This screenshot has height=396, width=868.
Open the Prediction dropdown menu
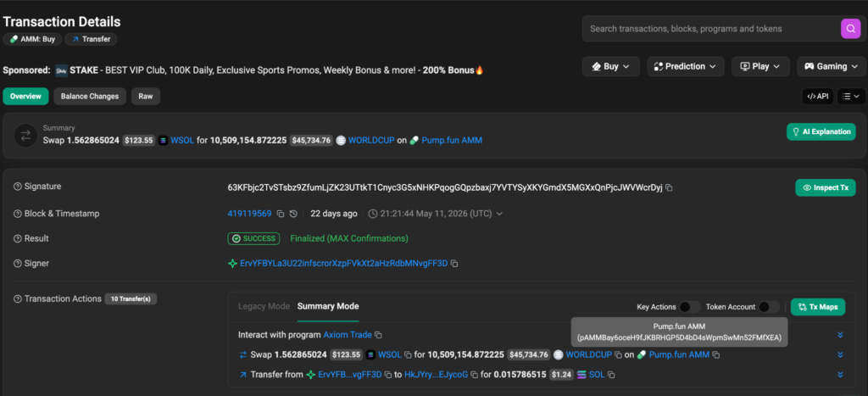[686, 66]
